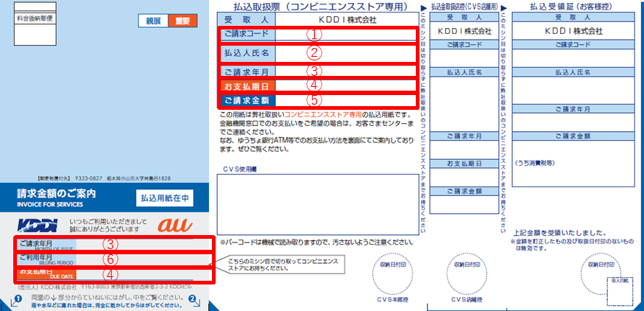
Task: Click blank field under ご請求年月 in 払込受領証
Action: [x=573, y=122]
